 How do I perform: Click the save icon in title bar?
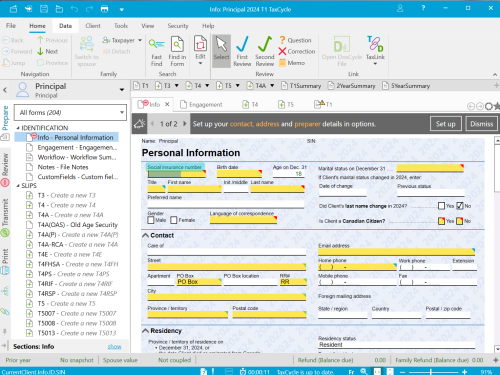pyautogui.click(x=44, y=9)
